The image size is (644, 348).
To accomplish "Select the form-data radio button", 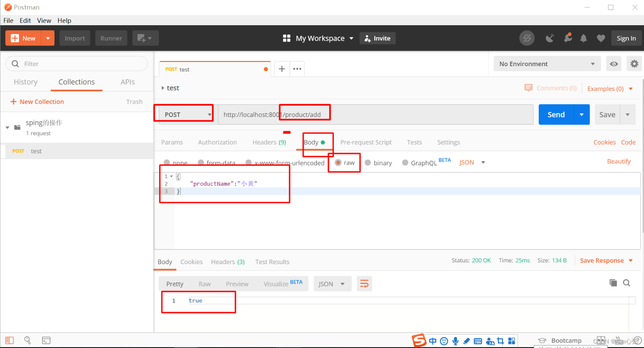I will [x=201, y=162].
